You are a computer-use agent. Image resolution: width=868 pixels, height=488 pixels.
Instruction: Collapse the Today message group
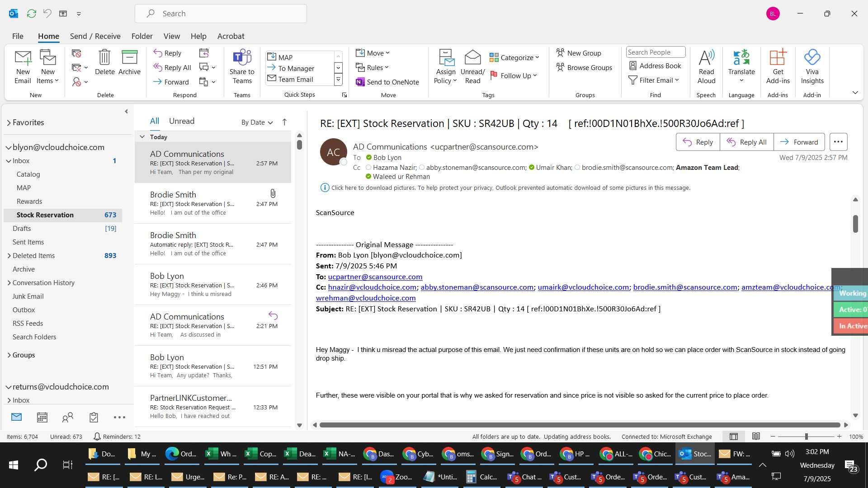(142, 137)
